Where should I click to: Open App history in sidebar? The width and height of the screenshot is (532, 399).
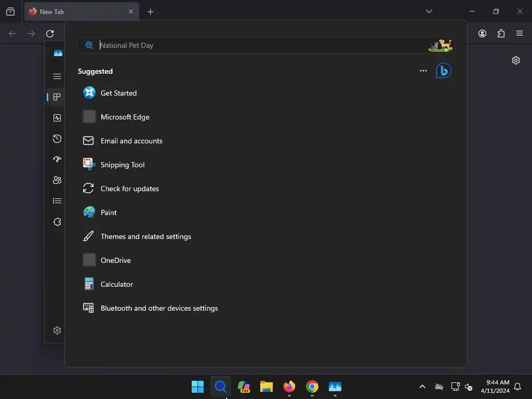point(57,139)
